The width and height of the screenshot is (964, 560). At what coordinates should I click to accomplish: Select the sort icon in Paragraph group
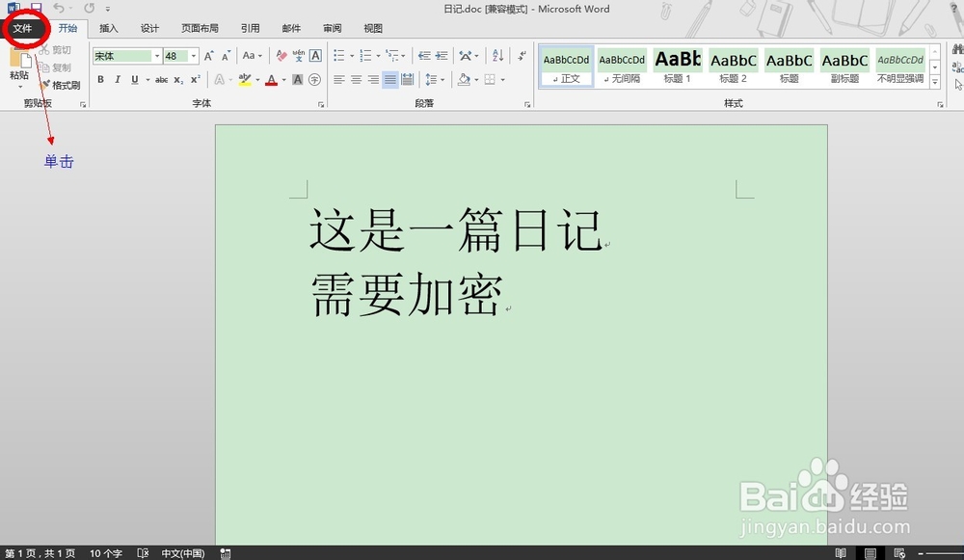(497, 56)
